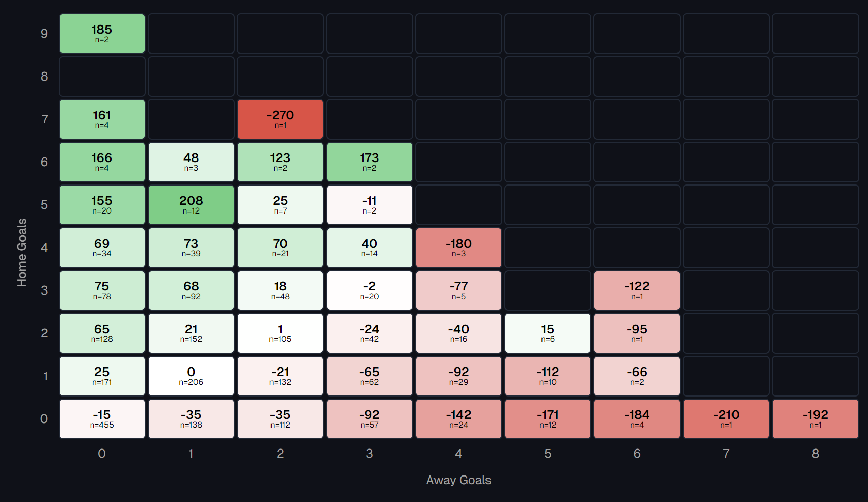Screen dimensions: 868x502
Task: Select the cell with value 1, n=105
Action: 280,333
